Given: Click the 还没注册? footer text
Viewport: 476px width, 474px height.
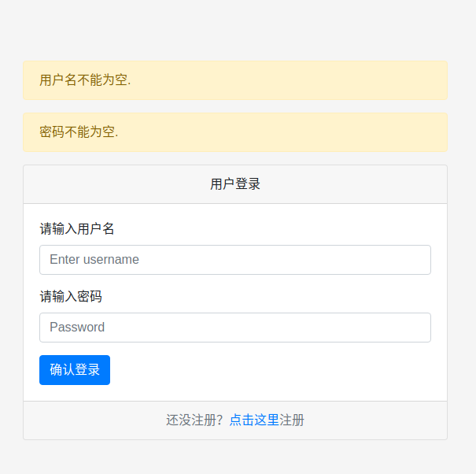Looking at the screenshot, I should pos(194,420).
